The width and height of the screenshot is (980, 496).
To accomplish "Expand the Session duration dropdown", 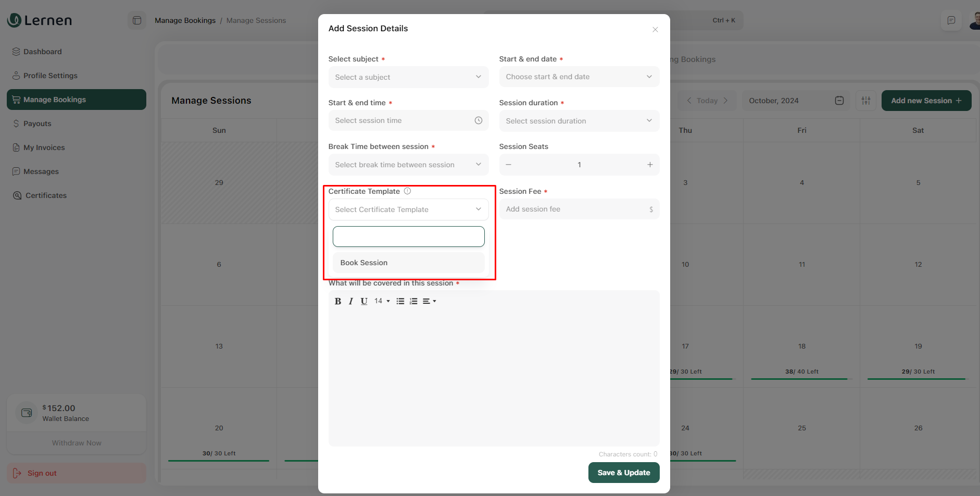I will (x=579, y=121).
